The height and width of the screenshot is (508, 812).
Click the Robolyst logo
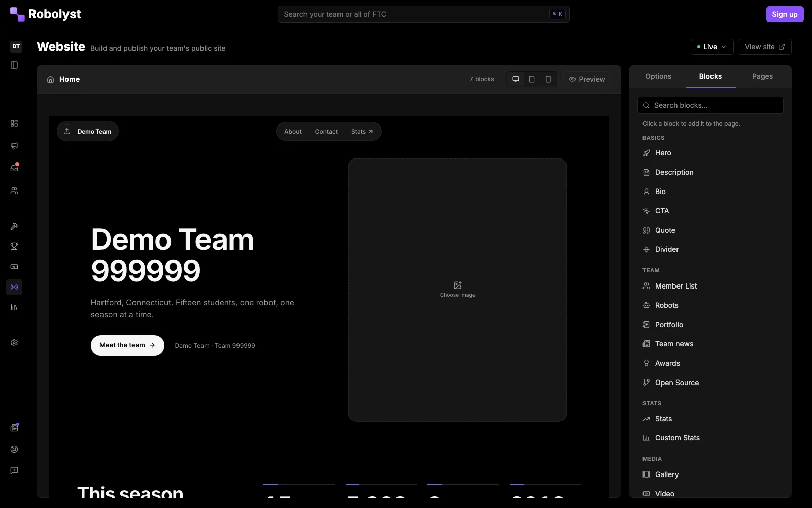click(x=45, y=14)
